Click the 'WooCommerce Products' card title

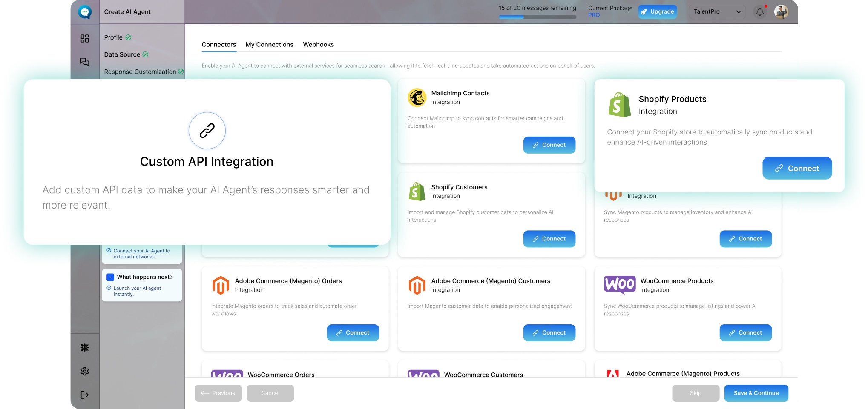[x=677, y=281]
